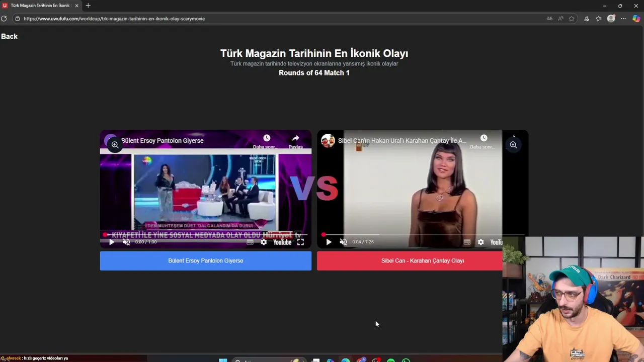Add this page to favorites
This screenshot has width=644, height=362.
click(572, 19)
